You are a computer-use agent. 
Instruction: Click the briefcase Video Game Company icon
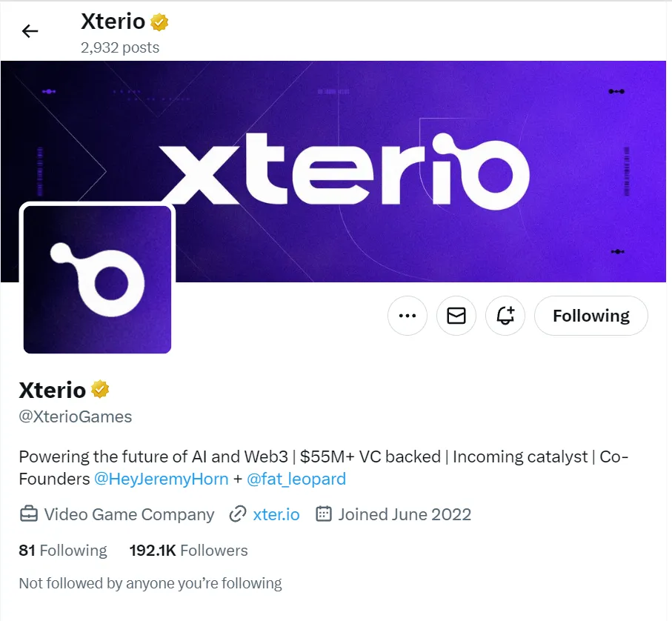[x=29, y=514]
